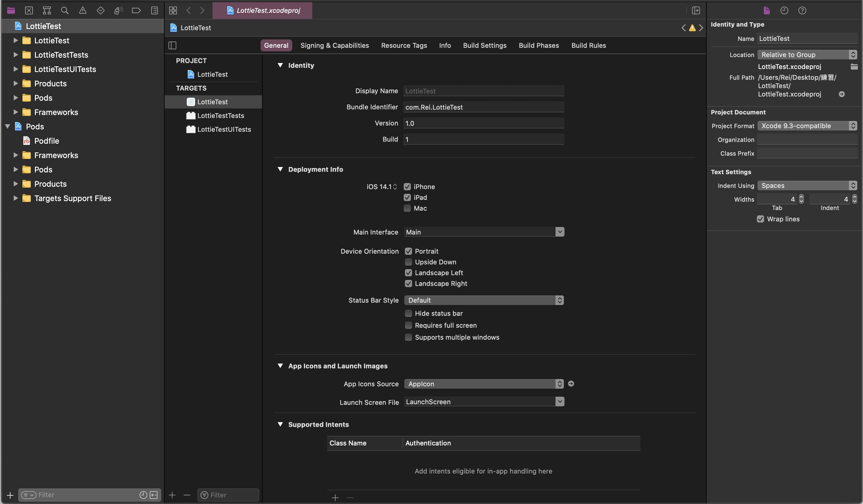Image resolution: width=863 pixels, height=504 pixels.
Task: Open the Symbol navigator
Action: pyautogui.click(x=47, y=11)
